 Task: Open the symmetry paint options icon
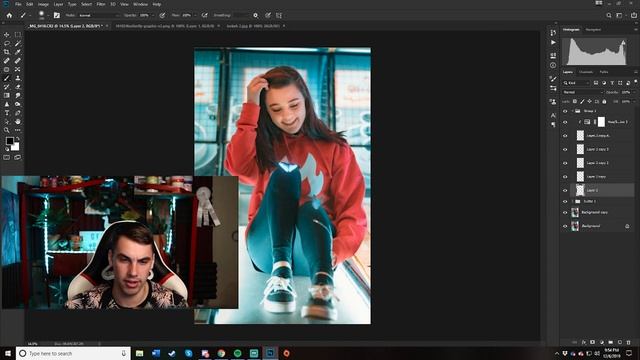(x=279, y=15)
